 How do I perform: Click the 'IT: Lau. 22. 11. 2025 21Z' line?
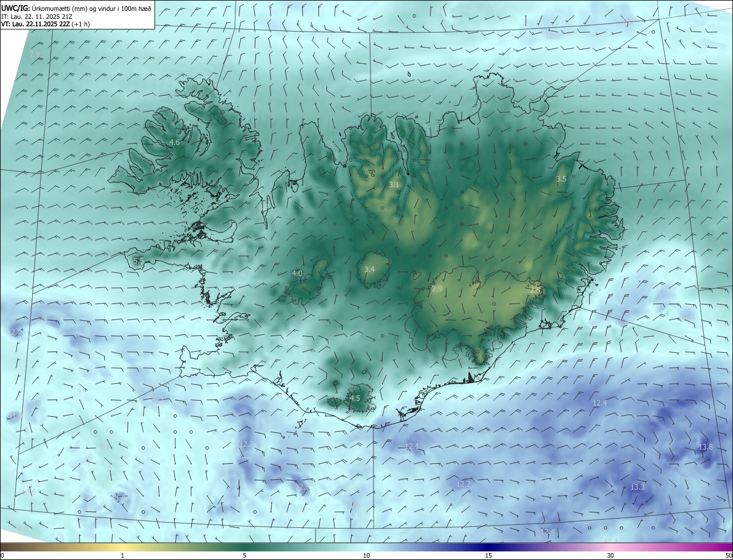[x=36, y=16]
